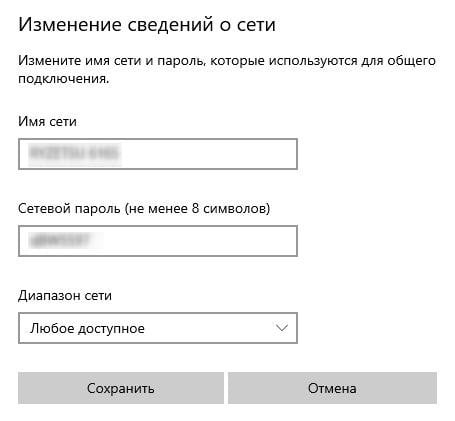Click the word Сохранить on the left button
The height and width of the screenshot is (421, 455).
[121, 389]
